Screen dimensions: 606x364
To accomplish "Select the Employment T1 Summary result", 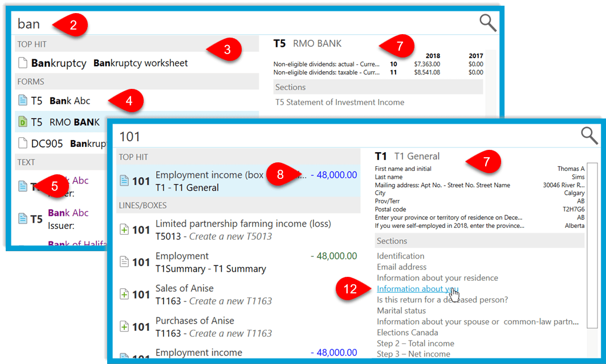I will (x=238, y=262).
